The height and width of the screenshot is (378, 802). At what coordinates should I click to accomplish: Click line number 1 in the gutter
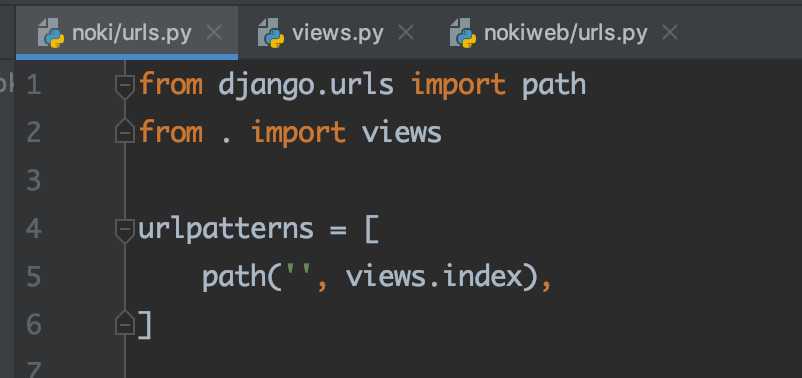click(x=34, y=85)
